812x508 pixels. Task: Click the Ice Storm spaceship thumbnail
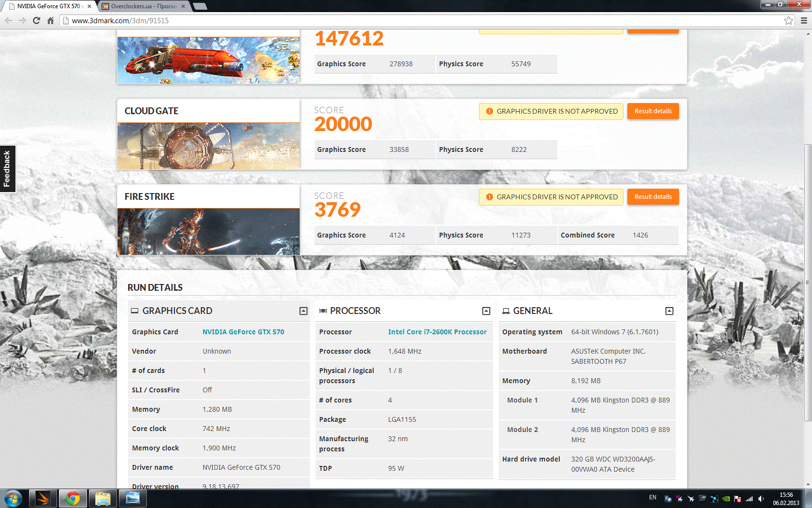coord(208,60)
